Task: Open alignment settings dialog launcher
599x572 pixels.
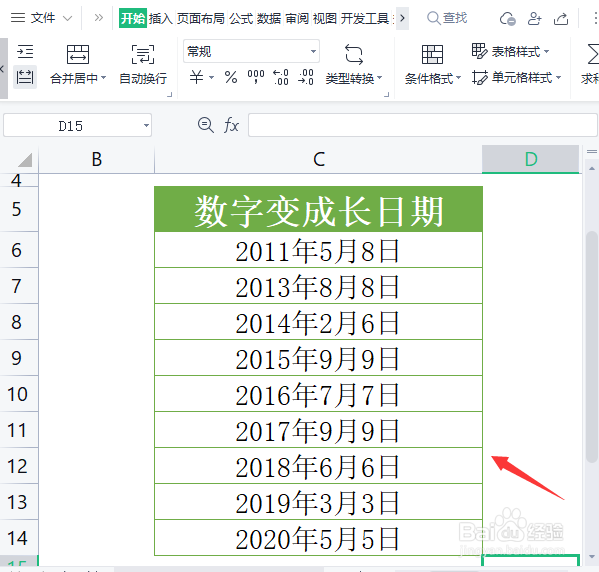Action: [170, 94]
